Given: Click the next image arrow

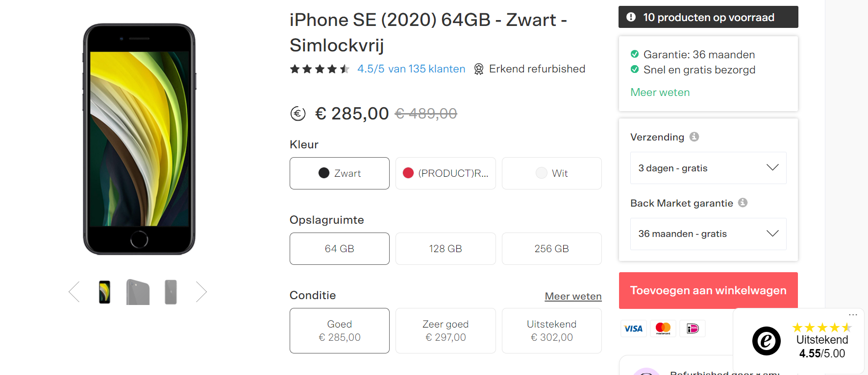Looking at the screenshot, I should point(201,292).
